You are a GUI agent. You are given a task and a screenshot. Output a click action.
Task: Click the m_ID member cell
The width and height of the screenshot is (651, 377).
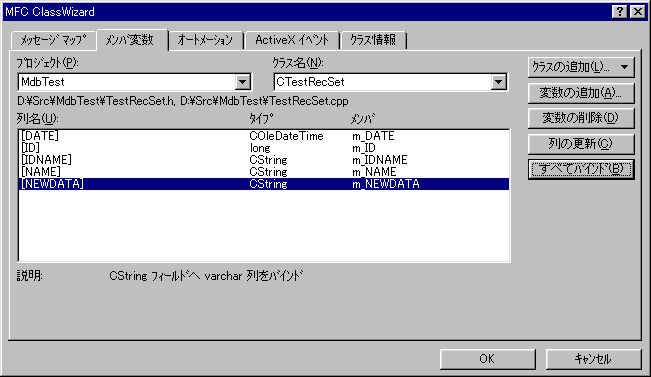(364, 148)
